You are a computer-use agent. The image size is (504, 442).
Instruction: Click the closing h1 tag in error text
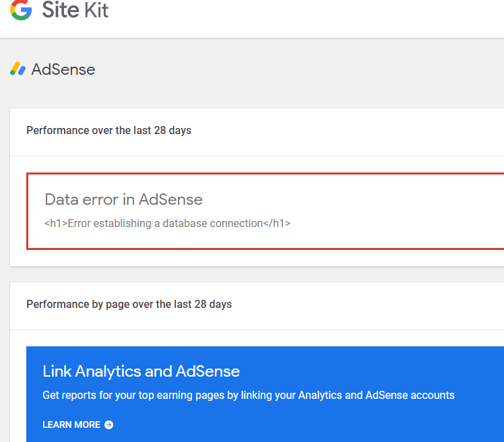pyautogui.click(x=277, y=223)
